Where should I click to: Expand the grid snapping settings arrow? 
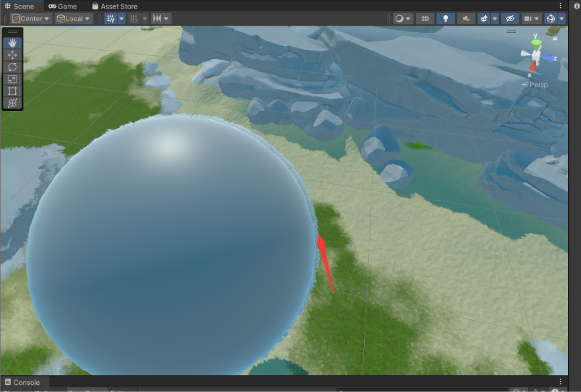[145, 18]
